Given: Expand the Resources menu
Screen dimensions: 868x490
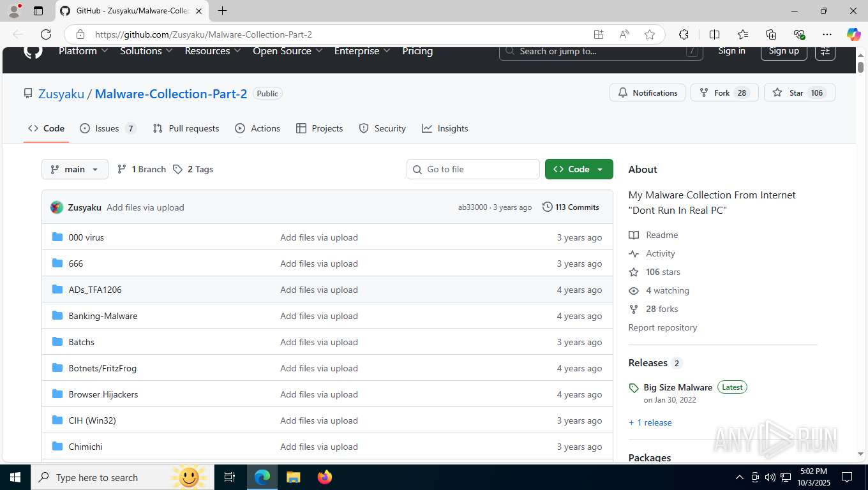Looking at the screenshot, I should (x=213, y=51).
